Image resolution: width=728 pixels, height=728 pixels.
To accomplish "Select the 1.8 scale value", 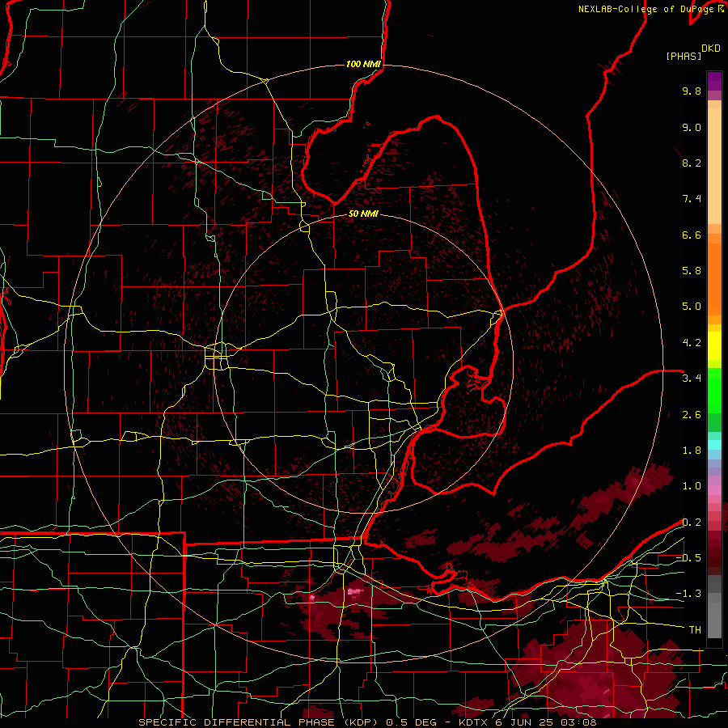I will coord(692,451).
